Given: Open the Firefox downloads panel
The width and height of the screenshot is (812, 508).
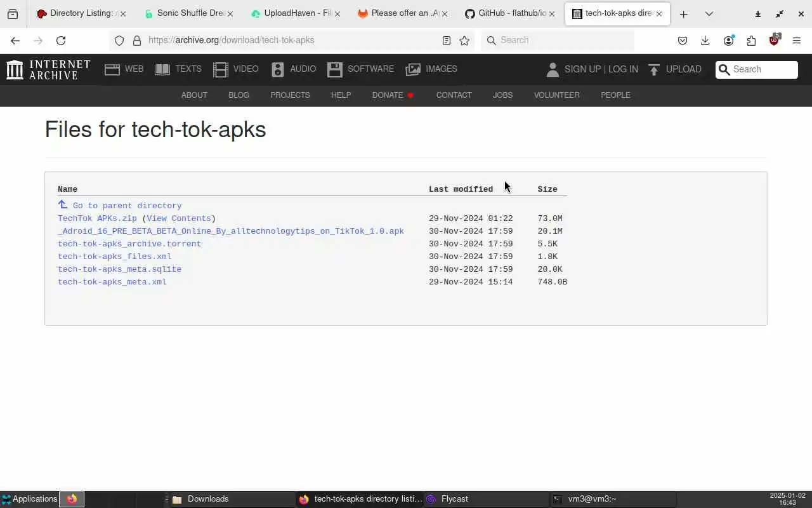Looking at the screenshot, I should 705,41.
